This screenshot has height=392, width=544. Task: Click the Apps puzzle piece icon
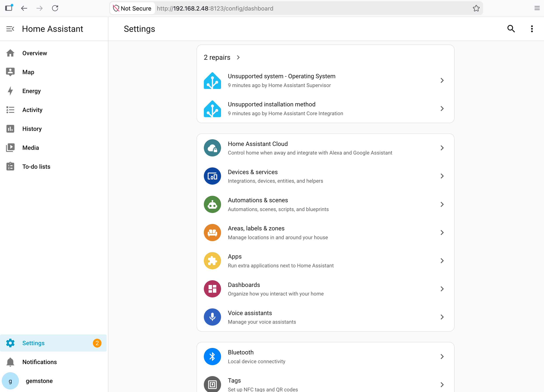coord(212,261)
